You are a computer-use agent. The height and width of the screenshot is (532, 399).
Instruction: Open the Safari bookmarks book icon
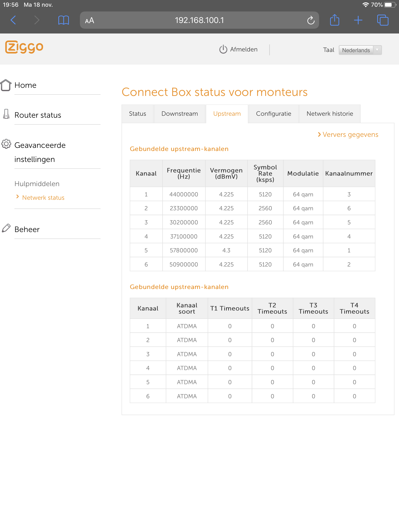click(x=63, y=20)
